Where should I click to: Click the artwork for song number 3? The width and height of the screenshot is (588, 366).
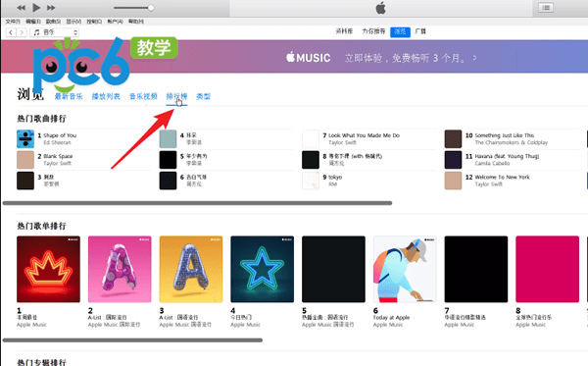point(25,181)
